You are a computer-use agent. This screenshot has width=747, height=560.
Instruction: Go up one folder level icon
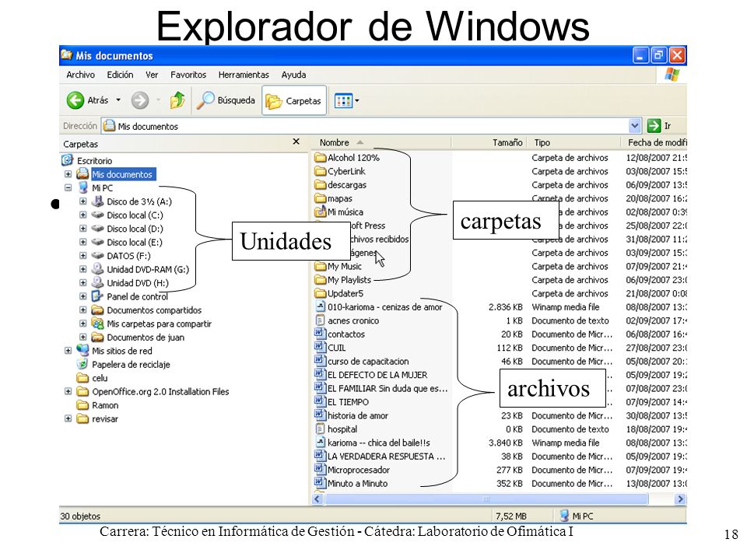(177, 100)
